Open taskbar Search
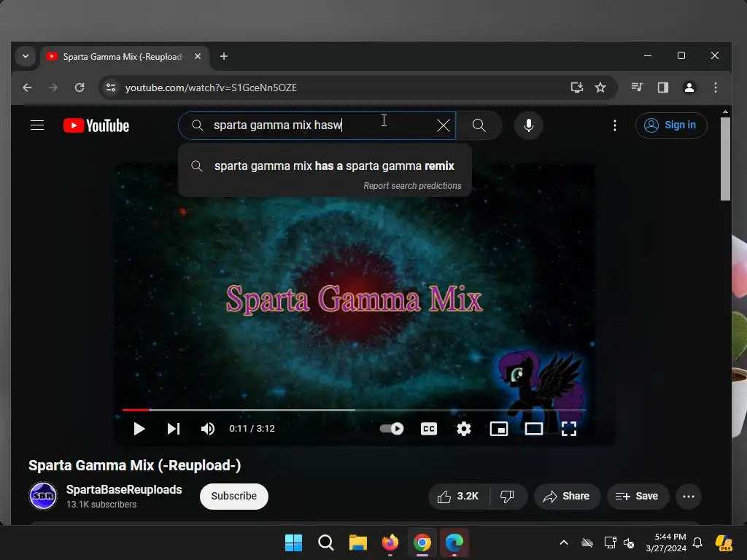This screenshot has height=560, width=747. tap(326, 542)
